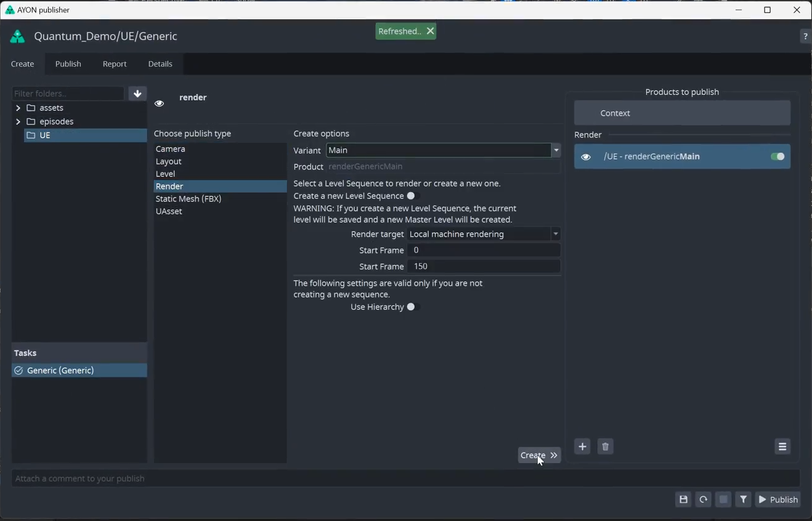The image size is (812, 521).
Task: Click the Products to publish heading
Action: point(682,92)
